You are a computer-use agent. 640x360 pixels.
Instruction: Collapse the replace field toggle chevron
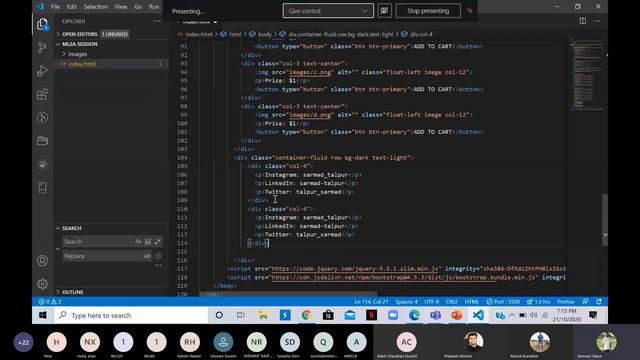(58, 249)
